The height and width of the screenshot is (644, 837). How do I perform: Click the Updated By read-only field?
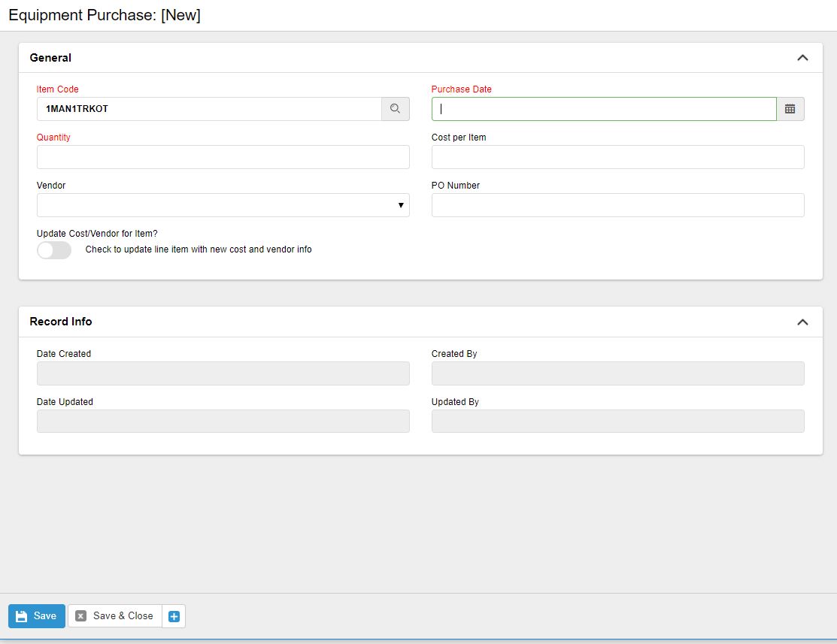coord(617,422)
